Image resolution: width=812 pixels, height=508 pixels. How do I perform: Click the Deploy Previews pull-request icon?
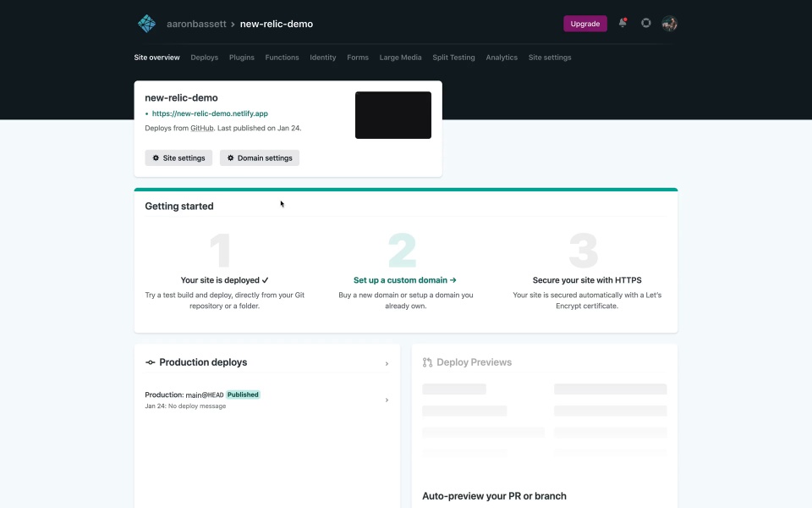click(x=427, y=362)
